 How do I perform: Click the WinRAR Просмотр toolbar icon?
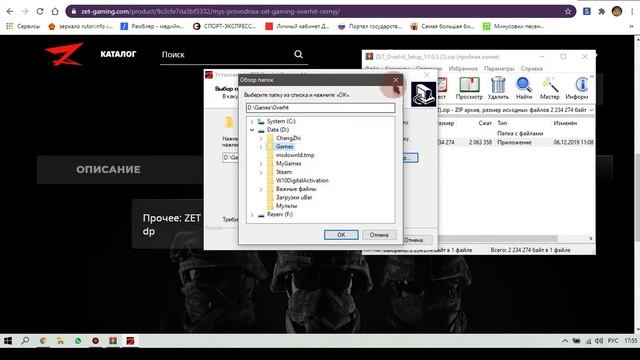point(469,88)
